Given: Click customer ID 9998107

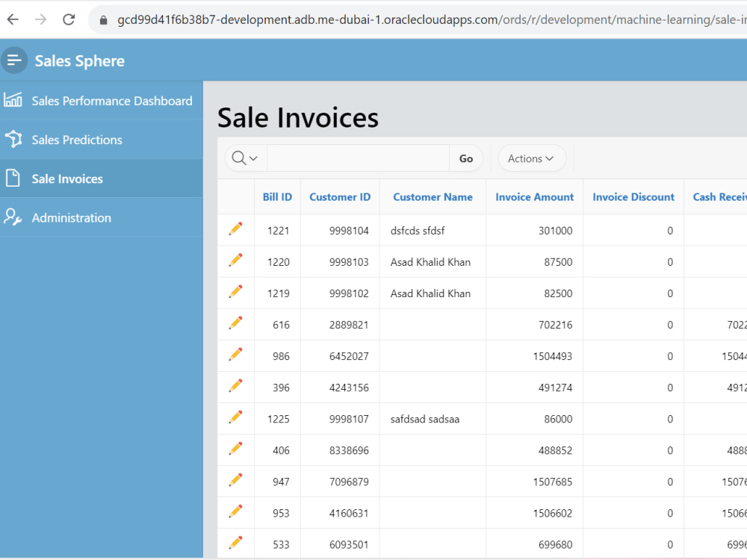Looking at the screenshot, I should (x=349, y=419).
